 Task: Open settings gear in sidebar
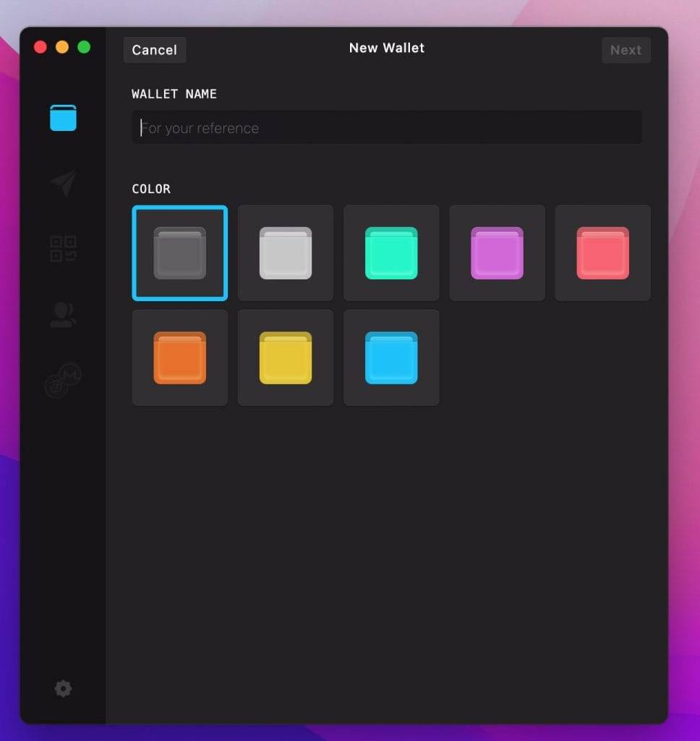point(64,689)
